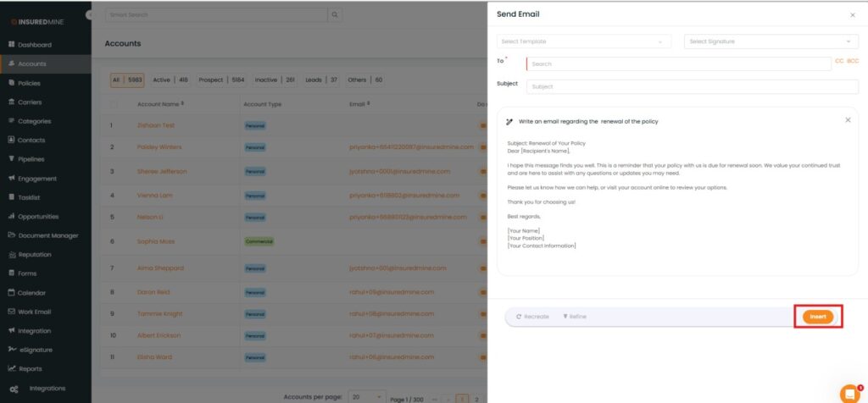Click the Refine option

pos(574,317)
